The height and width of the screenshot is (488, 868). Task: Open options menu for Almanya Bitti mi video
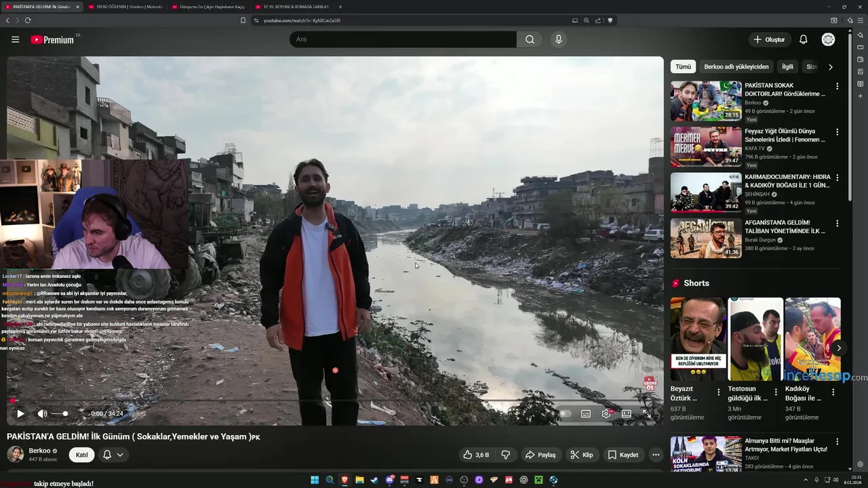(837, 441)
